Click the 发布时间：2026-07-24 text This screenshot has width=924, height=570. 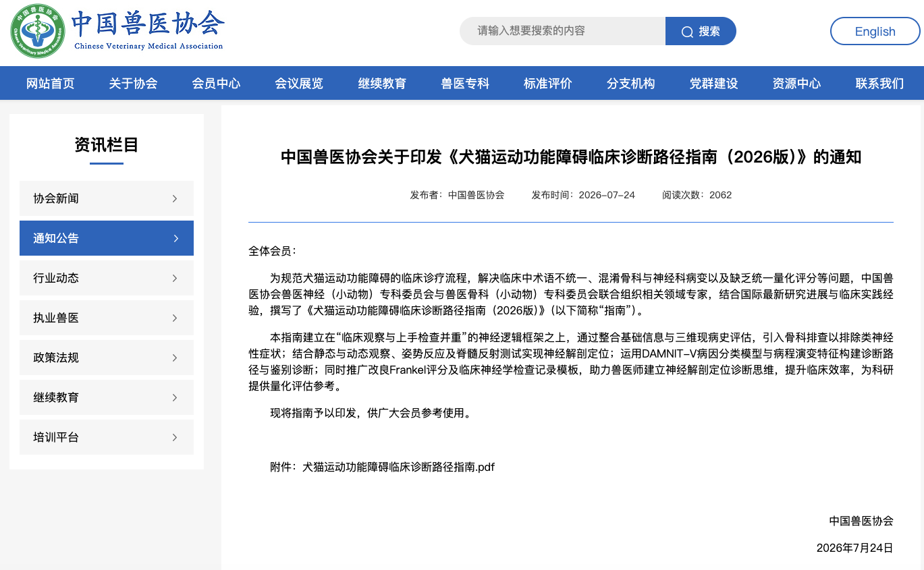point(583,195)
